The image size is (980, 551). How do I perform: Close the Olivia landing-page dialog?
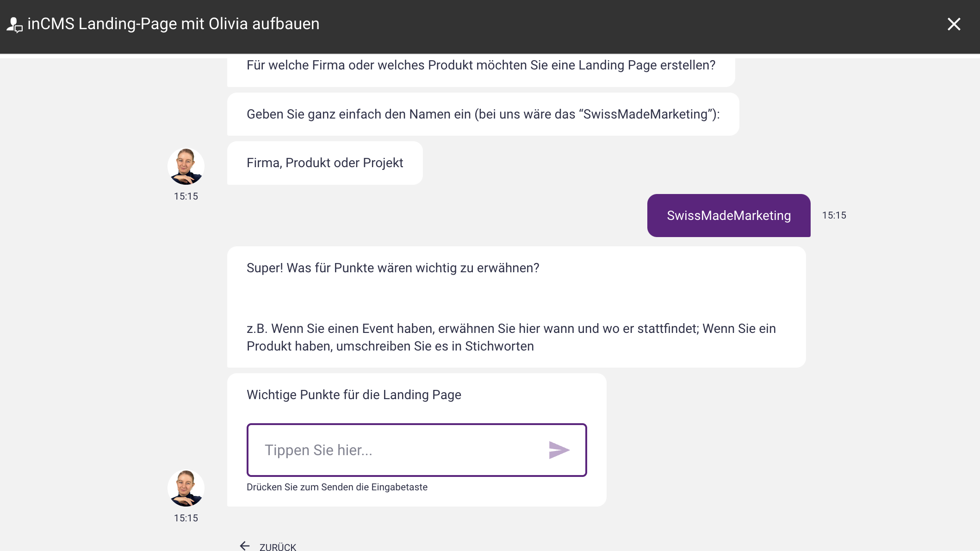[954, 24]
